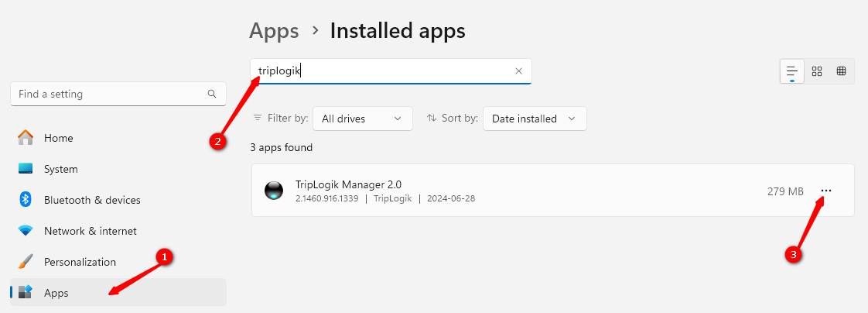
Task: Click the Network wifi icon in sidebar
Action: [x=26, y=230]
